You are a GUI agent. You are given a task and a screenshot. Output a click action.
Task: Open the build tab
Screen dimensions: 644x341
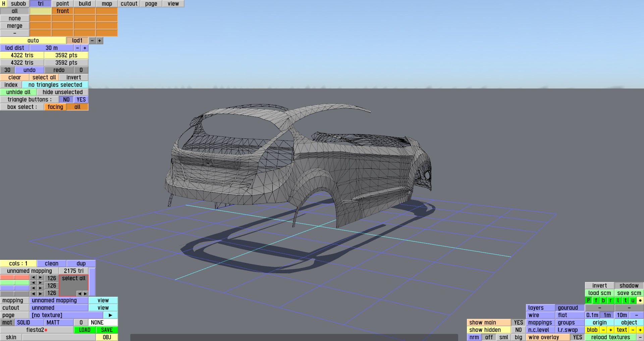tap(85, 4)
